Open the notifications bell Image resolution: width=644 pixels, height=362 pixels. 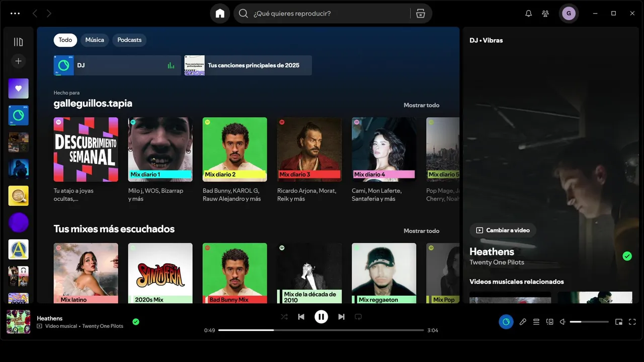(528, 14)
